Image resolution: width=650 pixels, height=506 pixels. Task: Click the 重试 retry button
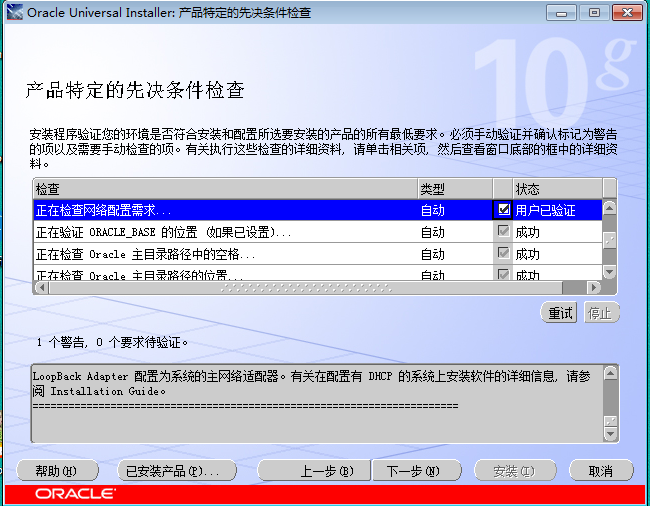(x=558, y=312)
